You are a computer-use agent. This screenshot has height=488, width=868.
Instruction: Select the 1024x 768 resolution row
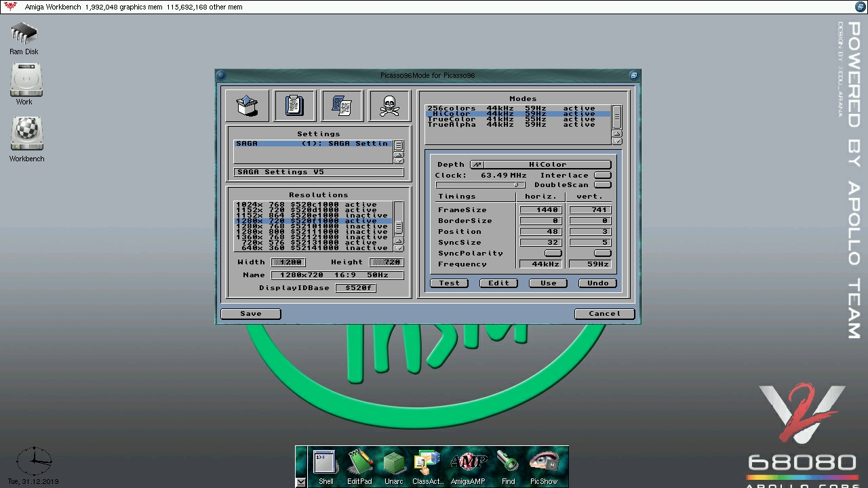pos(313,205)
